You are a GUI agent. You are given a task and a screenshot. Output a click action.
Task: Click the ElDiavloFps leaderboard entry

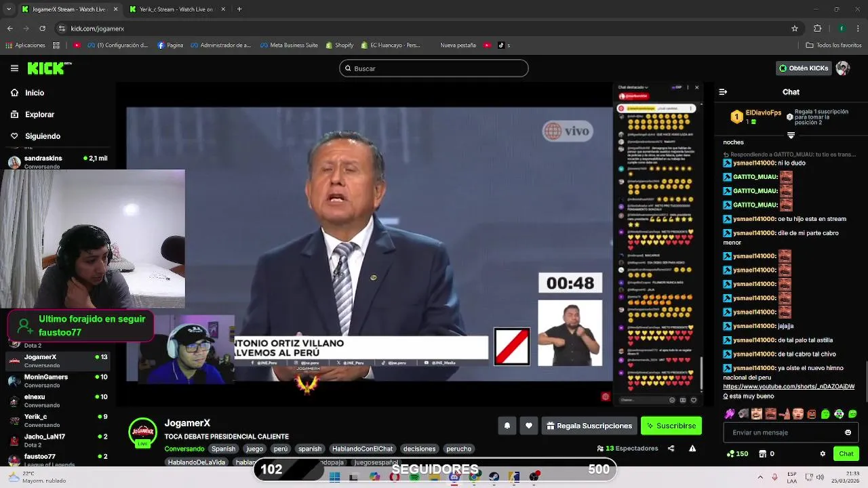pos(756,117)
